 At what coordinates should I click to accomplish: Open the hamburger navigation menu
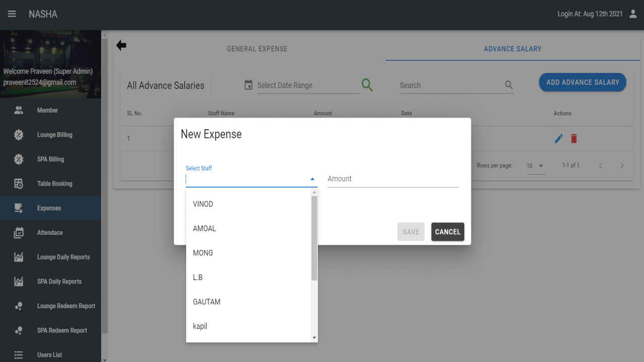click(12, 14)
